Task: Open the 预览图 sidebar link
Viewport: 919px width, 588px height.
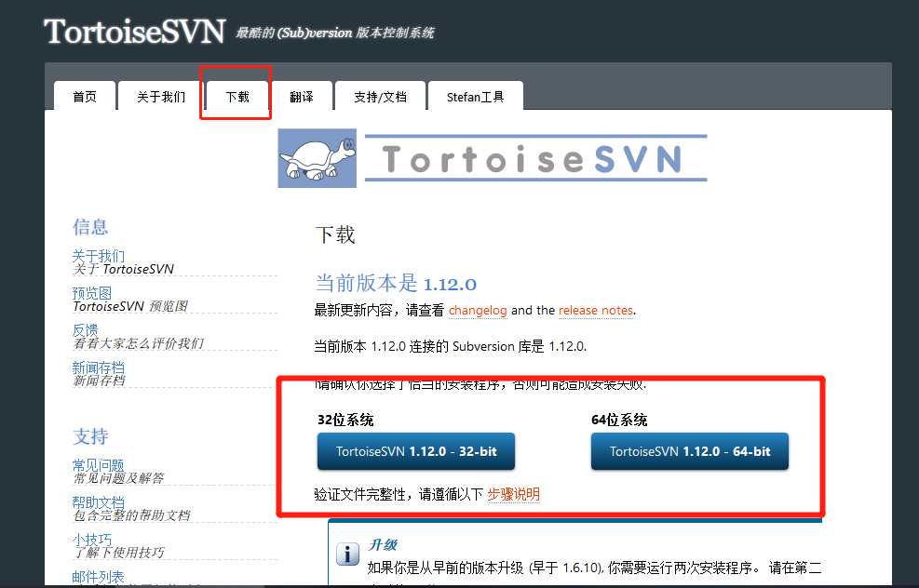Action: click(x=91, y=293)
